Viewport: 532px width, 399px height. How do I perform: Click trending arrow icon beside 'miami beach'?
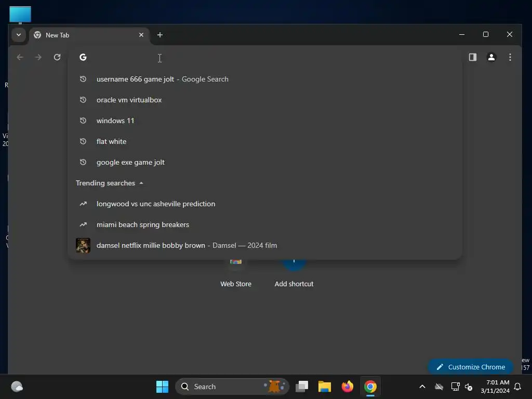[83, 224]
